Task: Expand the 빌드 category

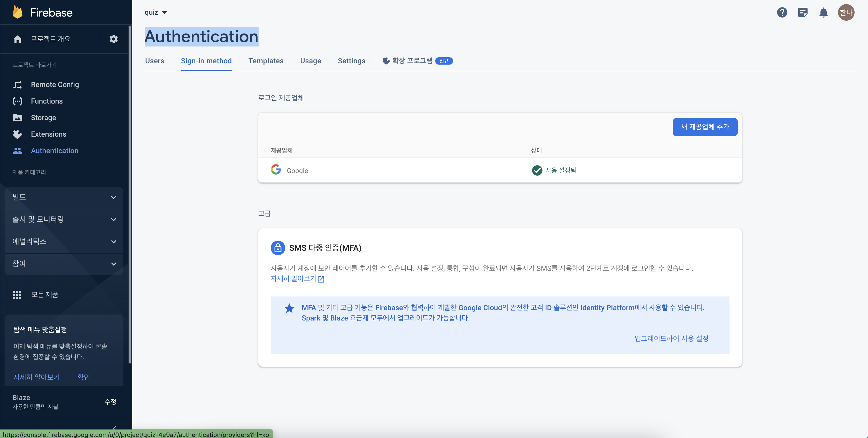Action: (64, 197)
